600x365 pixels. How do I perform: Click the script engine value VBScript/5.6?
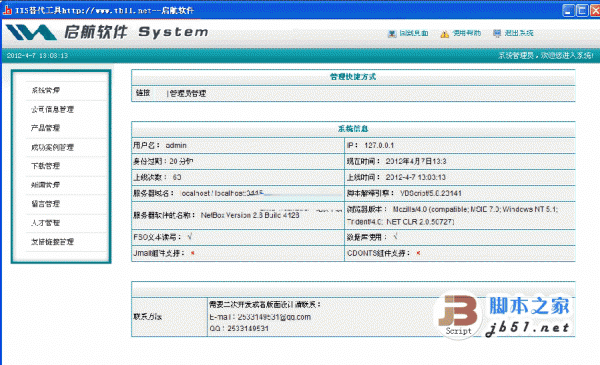point(431,194)
